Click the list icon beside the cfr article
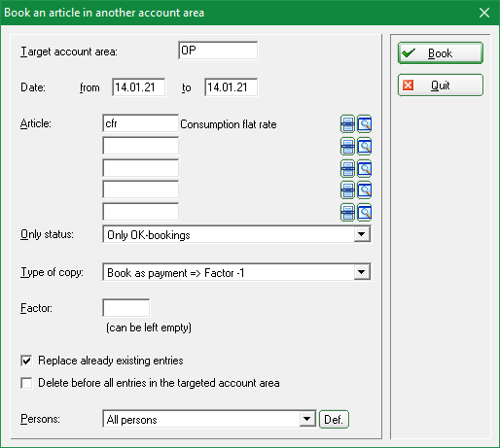 pos(347,124)
